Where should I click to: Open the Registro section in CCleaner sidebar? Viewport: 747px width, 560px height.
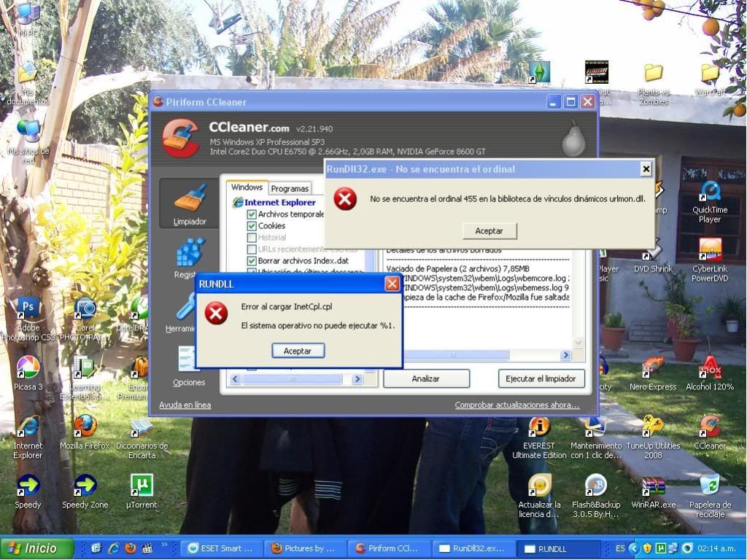coord(190,259)
